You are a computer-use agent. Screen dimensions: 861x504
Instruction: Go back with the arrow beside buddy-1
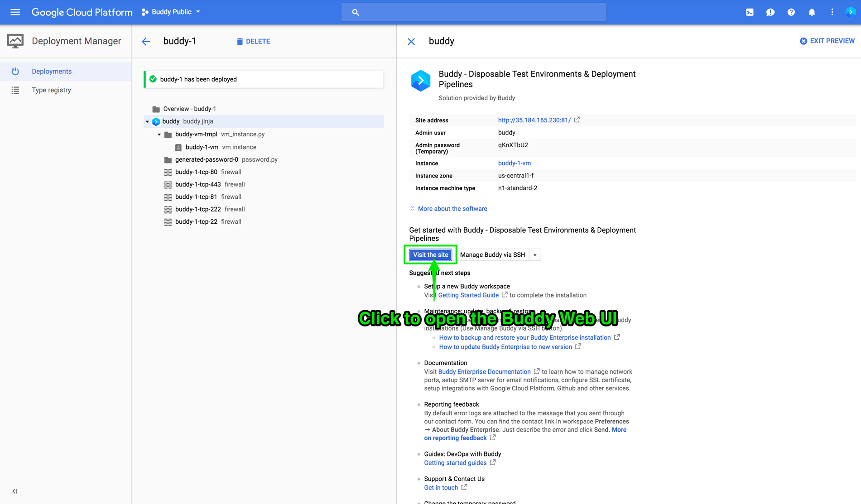pos(146,42)
